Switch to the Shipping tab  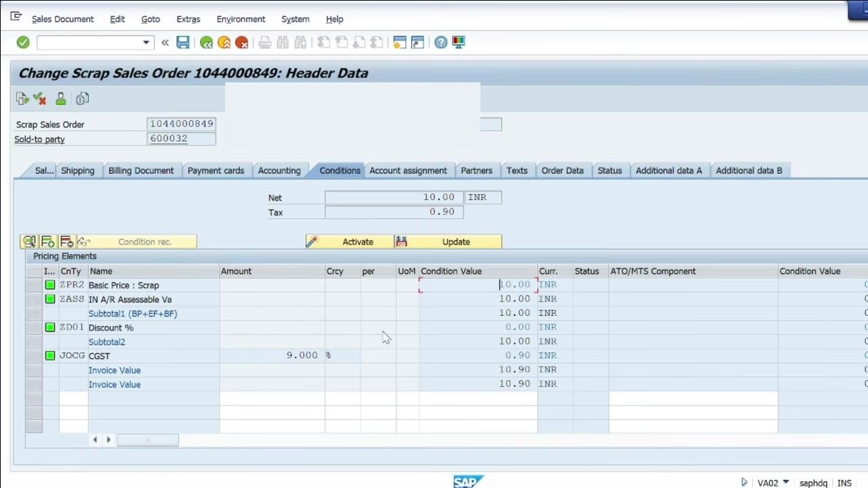(77, 170)
